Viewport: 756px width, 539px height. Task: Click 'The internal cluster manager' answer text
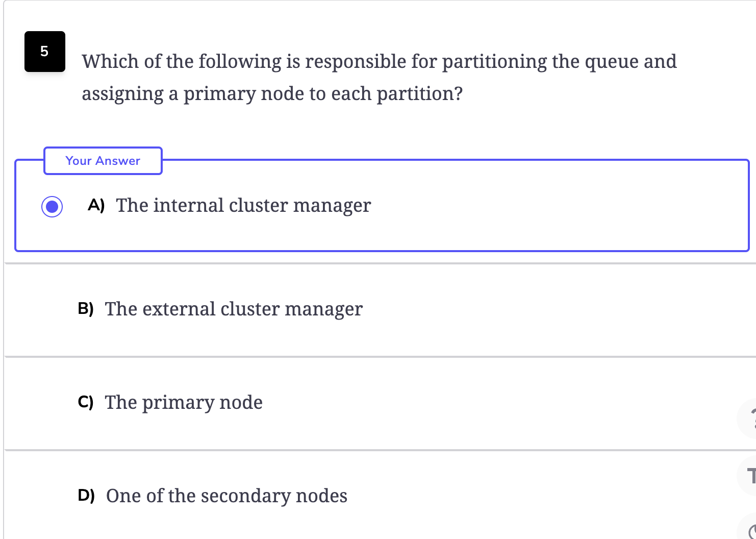[243, 205]
